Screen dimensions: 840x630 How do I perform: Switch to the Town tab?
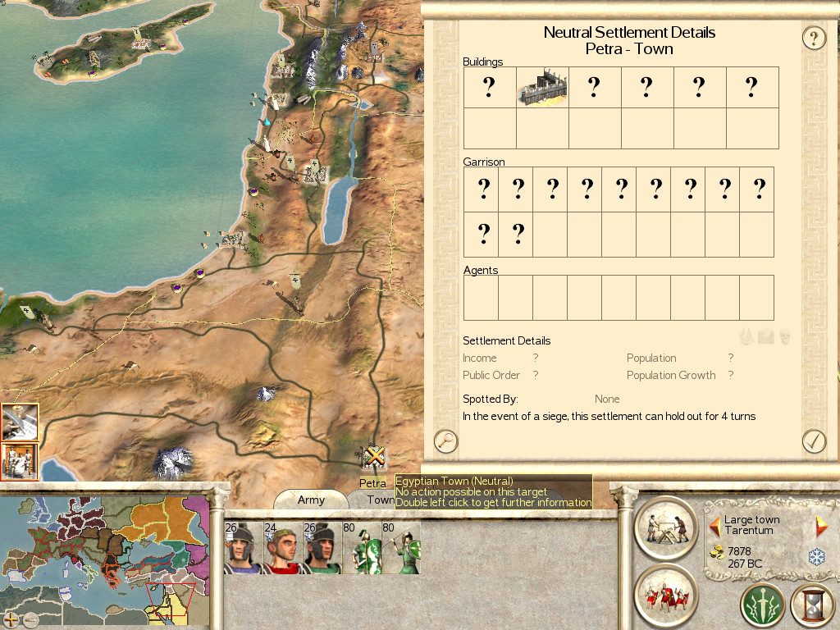coord(381,500)
